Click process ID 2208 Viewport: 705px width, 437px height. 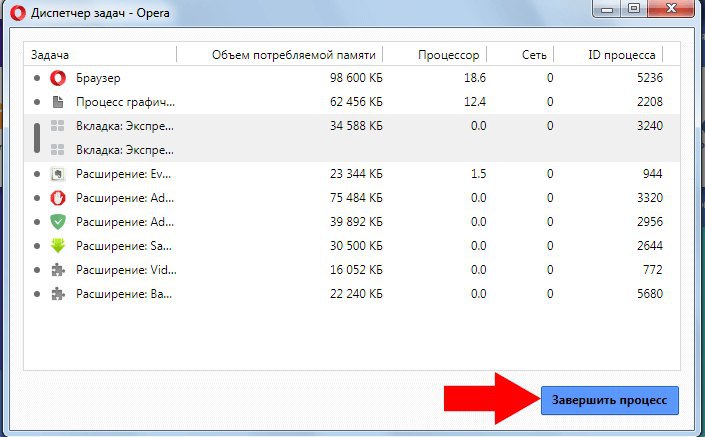pos(650,102)
